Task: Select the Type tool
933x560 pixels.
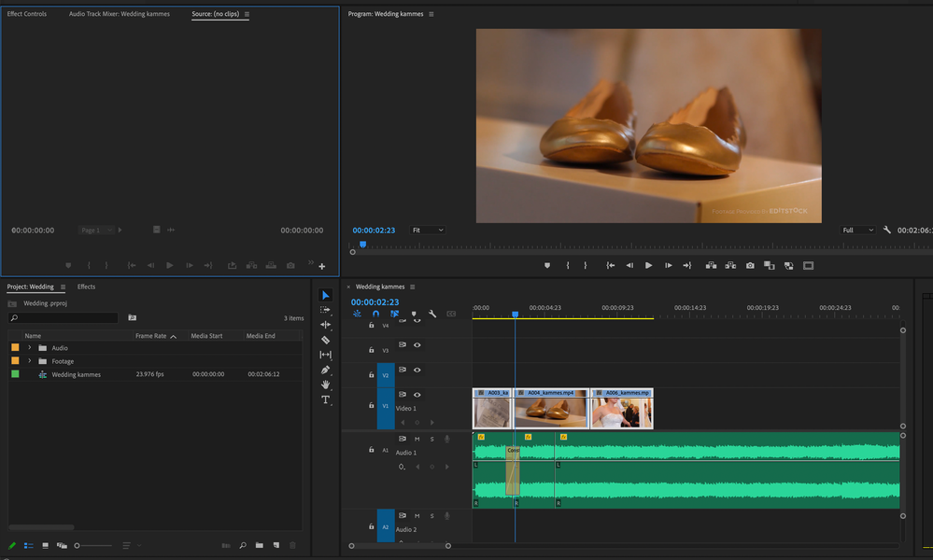Action: pyautogui.click(x=325, y=399)
